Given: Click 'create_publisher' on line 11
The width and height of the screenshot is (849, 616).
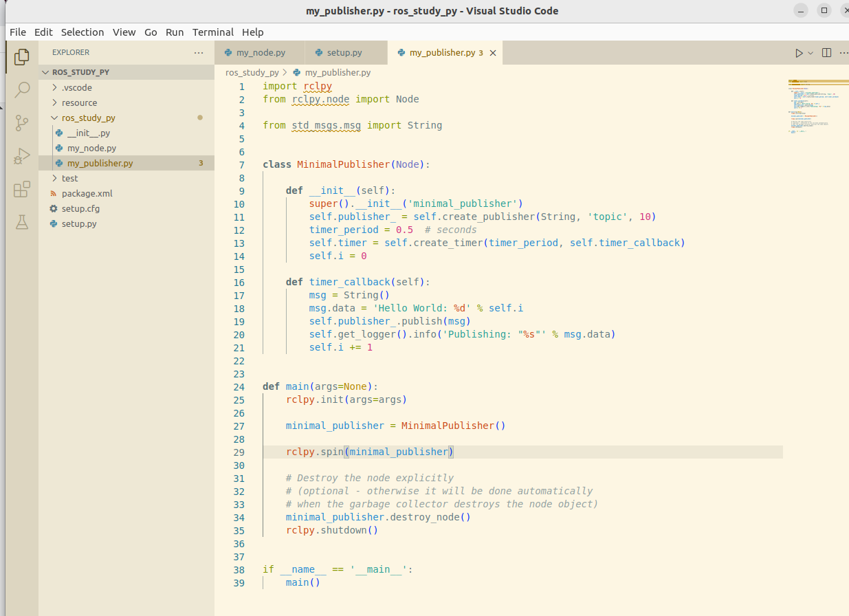Looking at the screenshot, I should click(489, 217).
